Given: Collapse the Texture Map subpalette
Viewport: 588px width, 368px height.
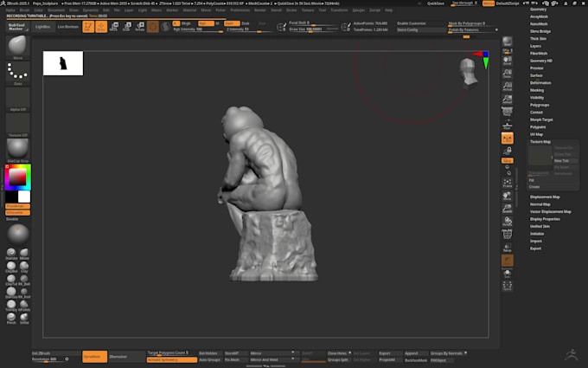Looking at the screenshot, I should [x=540, y=141].
